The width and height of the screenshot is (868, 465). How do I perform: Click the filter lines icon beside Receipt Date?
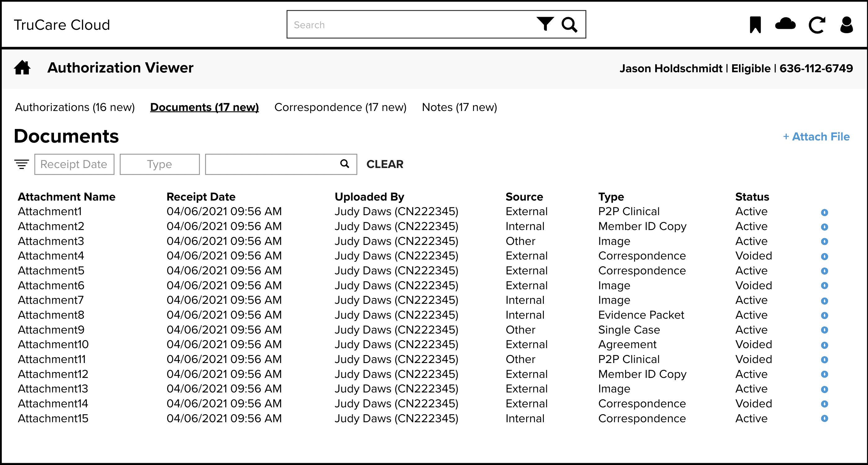[x=22, y=164]
